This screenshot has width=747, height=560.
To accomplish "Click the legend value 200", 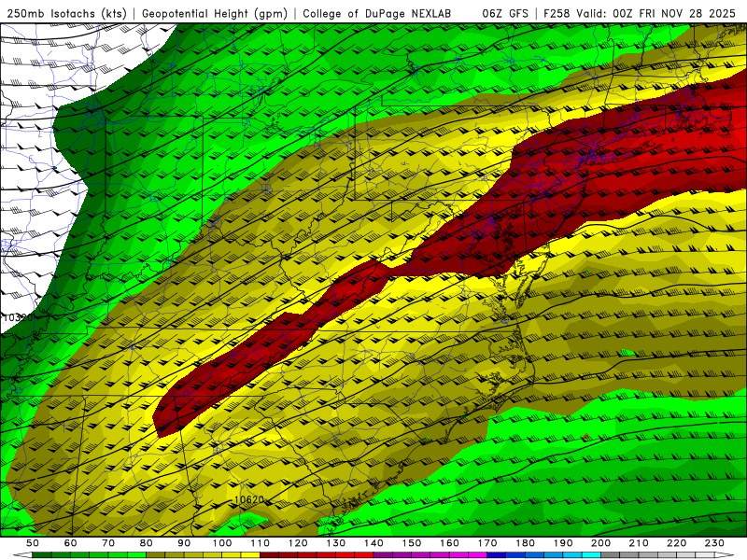I will tap(600, 543).
